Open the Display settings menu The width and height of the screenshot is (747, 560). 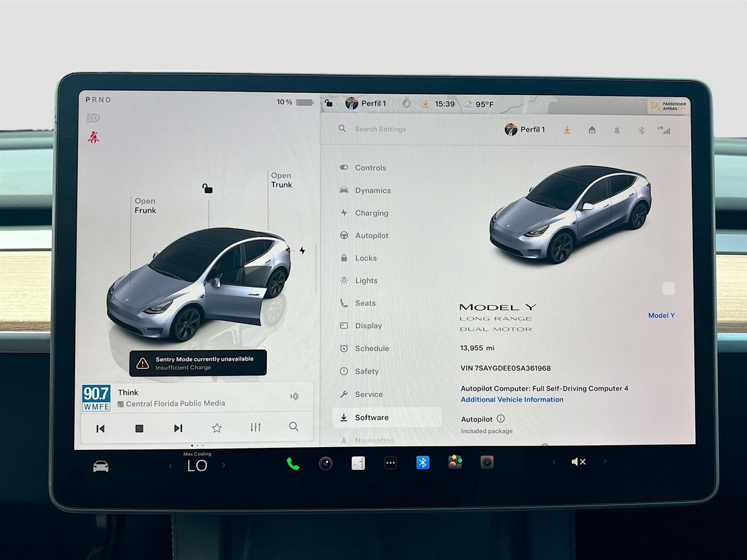point(361,326)
